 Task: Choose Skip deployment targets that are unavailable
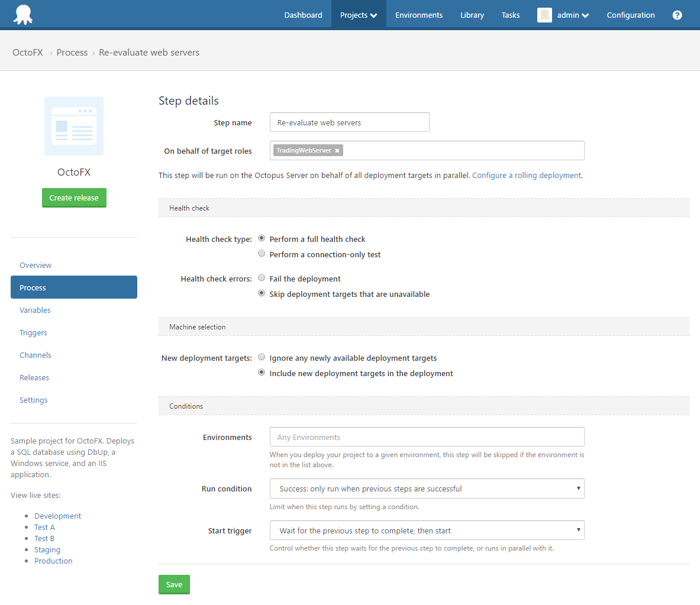tap(262, 293)
